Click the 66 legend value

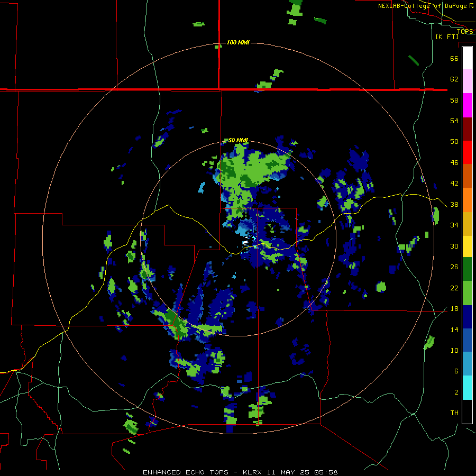click(454, 58)
